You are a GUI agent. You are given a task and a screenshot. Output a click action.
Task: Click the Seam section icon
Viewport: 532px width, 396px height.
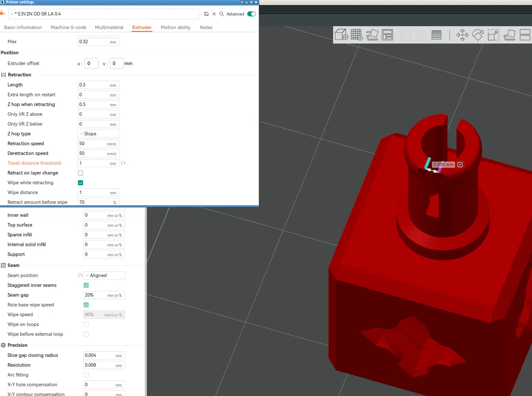pos(3,265)
